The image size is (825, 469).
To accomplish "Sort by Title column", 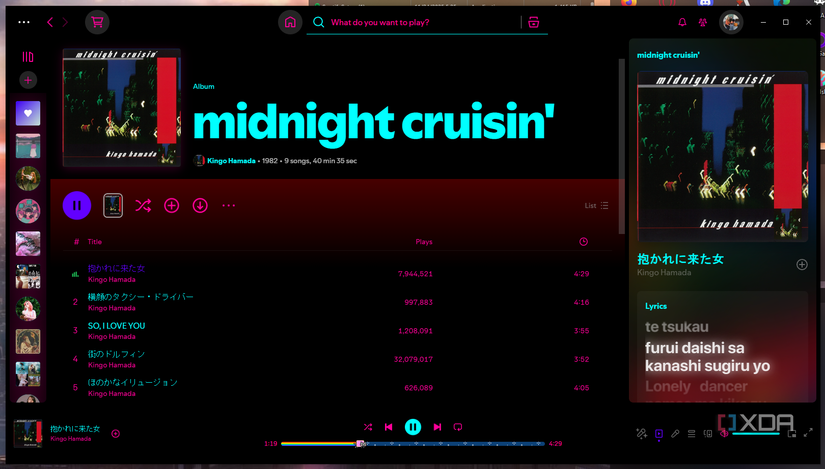I will [x=95, y=242].
